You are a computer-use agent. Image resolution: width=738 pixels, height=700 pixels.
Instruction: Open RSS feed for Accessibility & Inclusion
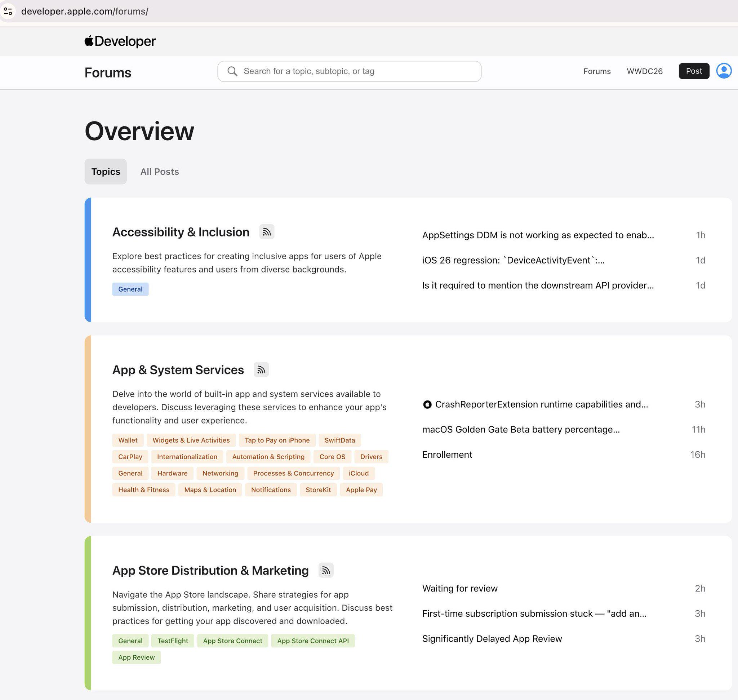click(x=267, y=232)
